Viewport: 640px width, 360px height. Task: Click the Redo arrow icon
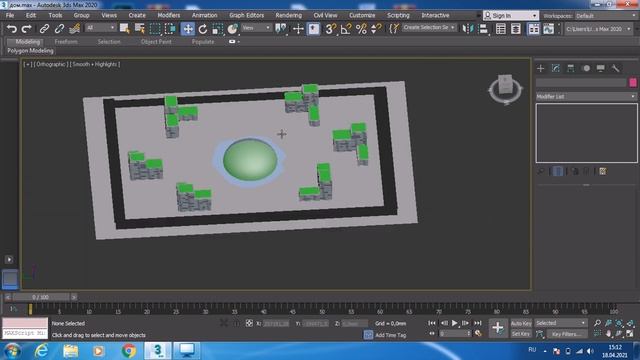[27, 29]
